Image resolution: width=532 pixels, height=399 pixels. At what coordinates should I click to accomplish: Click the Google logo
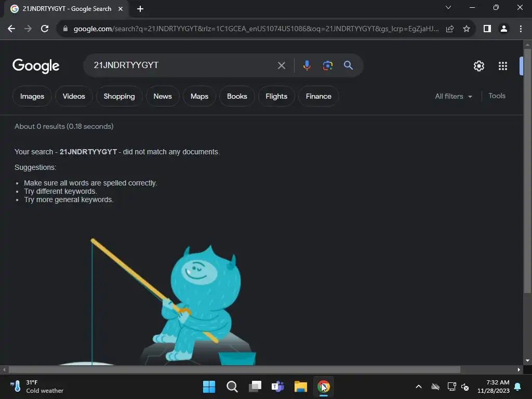[x=36, y=66]
